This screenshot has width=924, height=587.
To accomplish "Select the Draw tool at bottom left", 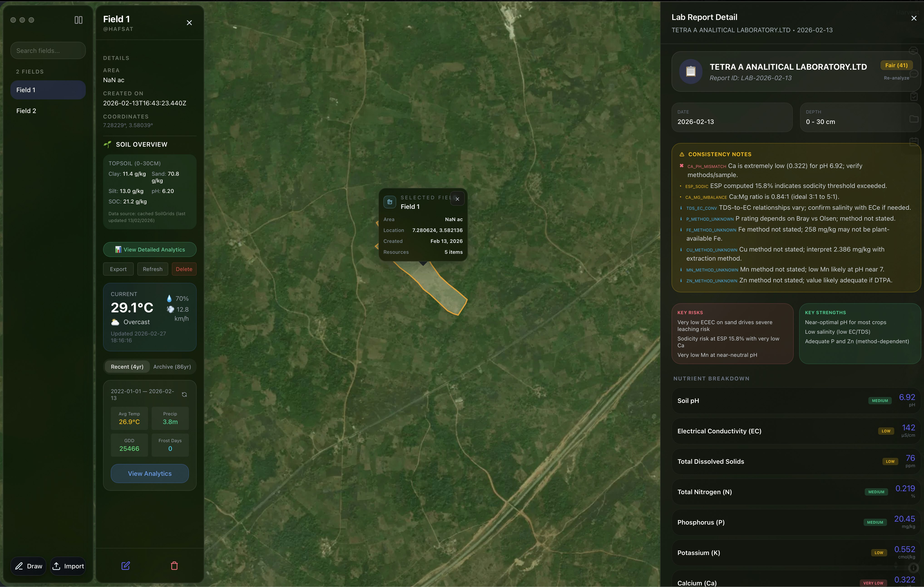I will (28, 566).
